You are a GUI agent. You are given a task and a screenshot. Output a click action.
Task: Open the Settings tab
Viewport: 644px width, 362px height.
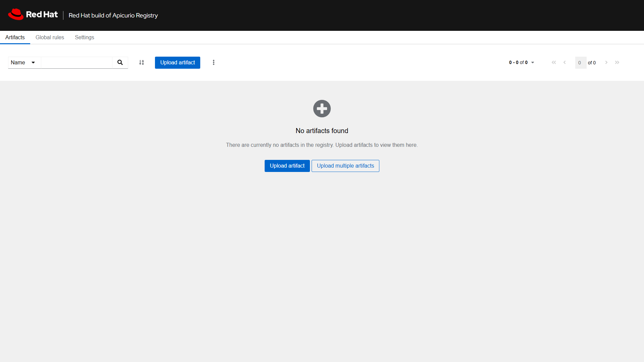tap(84, 37)
